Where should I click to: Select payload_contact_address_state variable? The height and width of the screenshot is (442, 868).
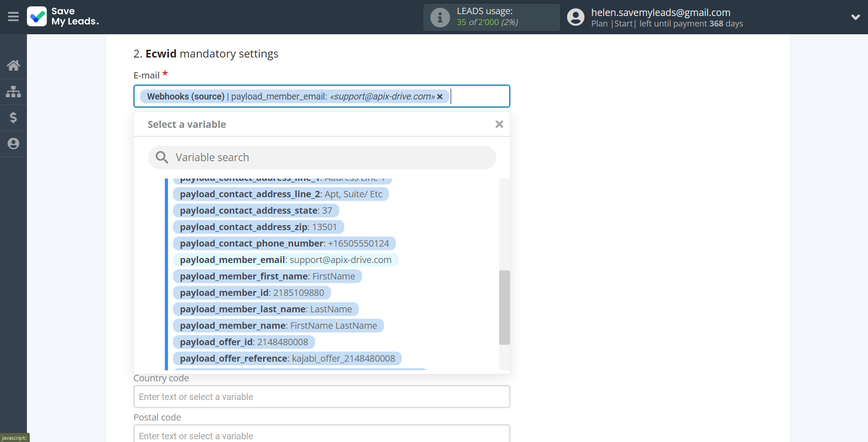256,210
